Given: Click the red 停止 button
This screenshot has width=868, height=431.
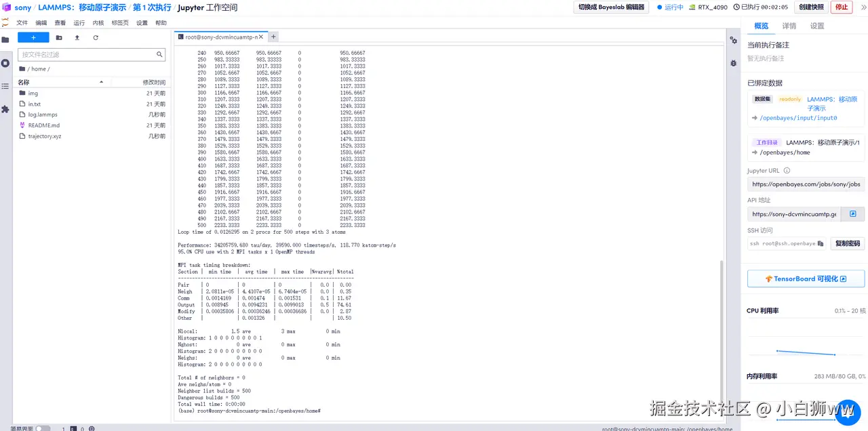Looking at the screenshot, I should point(842,7).
